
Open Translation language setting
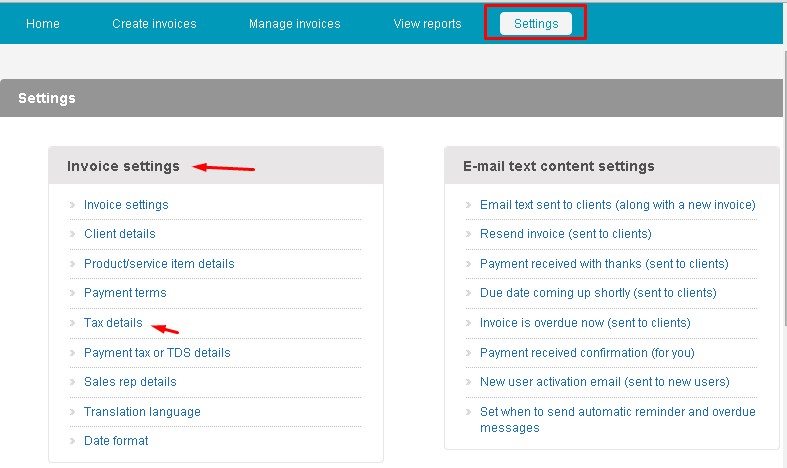[142, 412]
